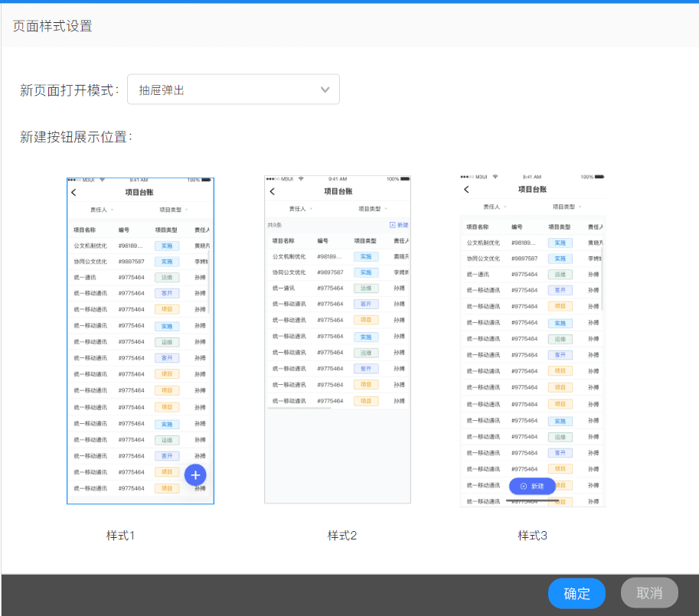Click 项目台账 title in 样式2 preview

coord(338,191)
